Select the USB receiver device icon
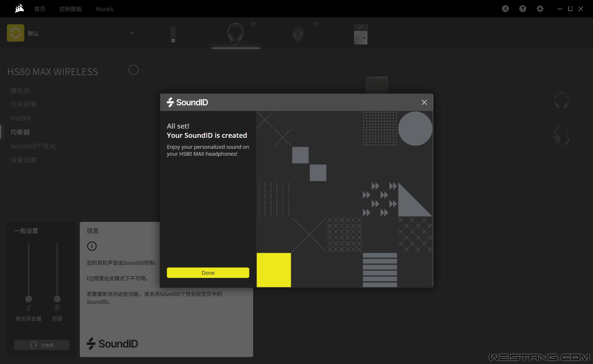593x364 pixels. click(361, 34)
